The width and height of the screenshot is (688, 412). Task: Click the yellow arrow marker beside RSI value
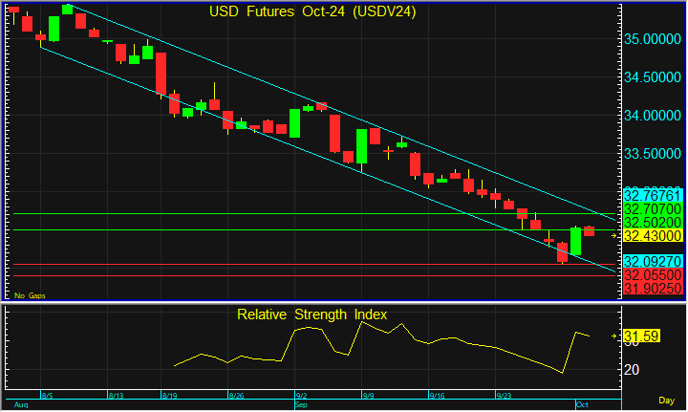coord(614,336)
